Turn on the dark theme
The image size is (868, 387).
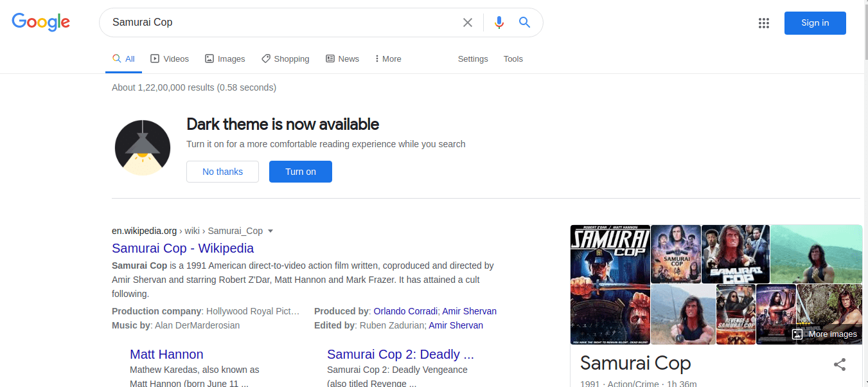pyautogui.click(x=300, y=172)
